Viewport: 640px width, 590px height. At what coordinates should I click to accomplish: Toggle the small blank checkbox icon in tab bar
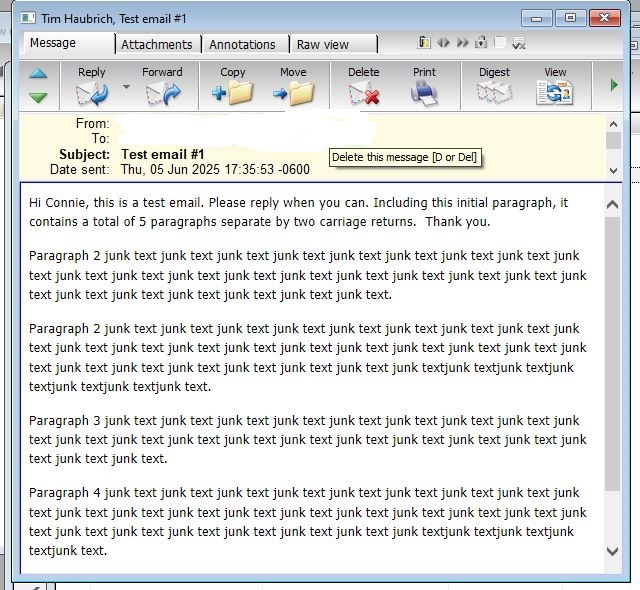tap(500, 43)
